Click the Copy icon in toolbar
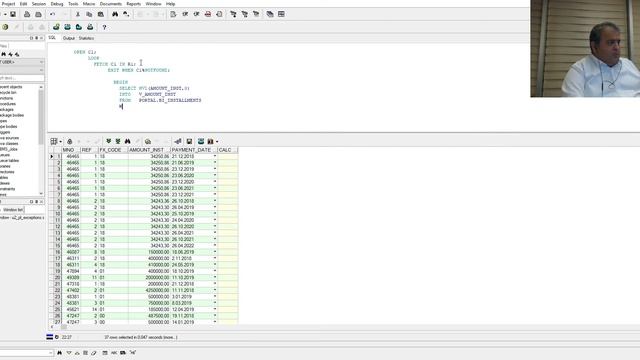 coord(89,14)
